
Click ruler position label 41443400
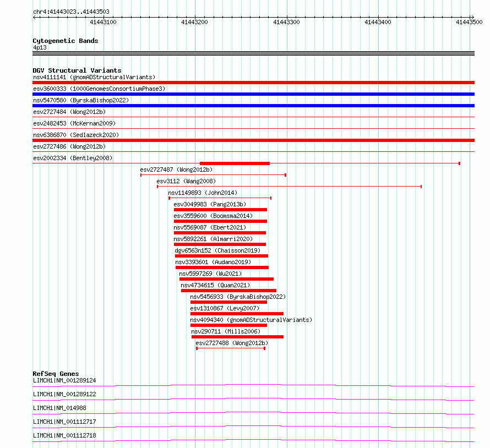point(378,22)
